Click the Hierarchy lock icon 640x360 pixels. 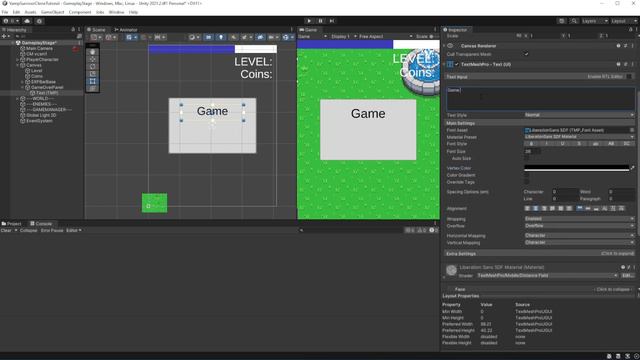tap(73, 29)
